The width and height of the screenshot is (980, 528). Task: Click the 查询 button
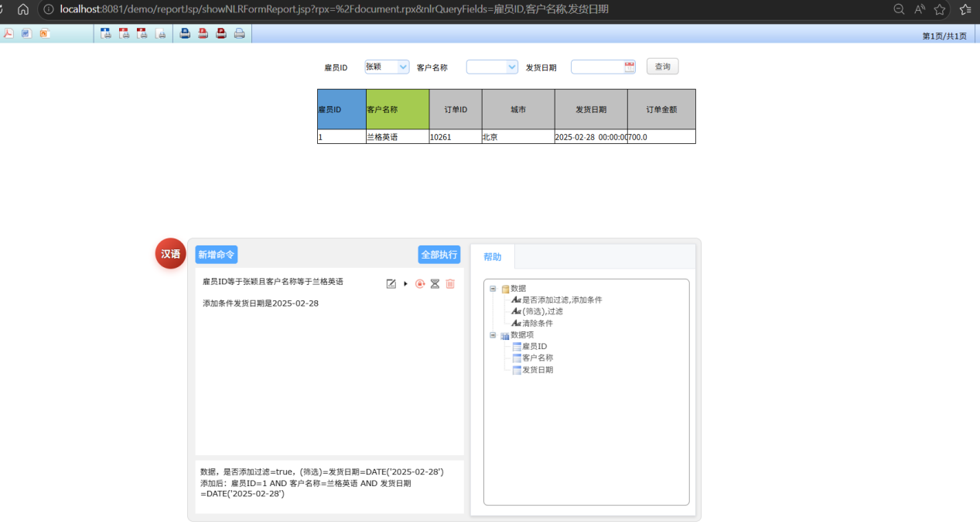click(663, 67)
